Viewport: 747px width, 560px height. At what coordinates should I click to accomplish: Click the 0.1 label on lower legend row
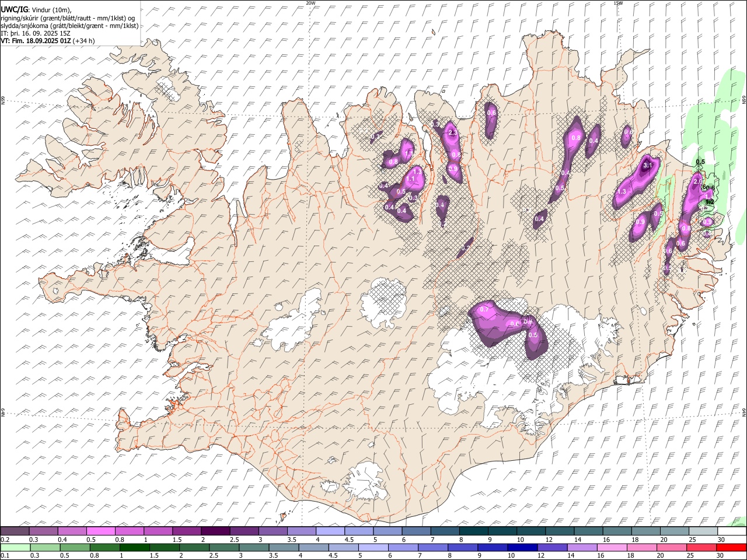5,556
